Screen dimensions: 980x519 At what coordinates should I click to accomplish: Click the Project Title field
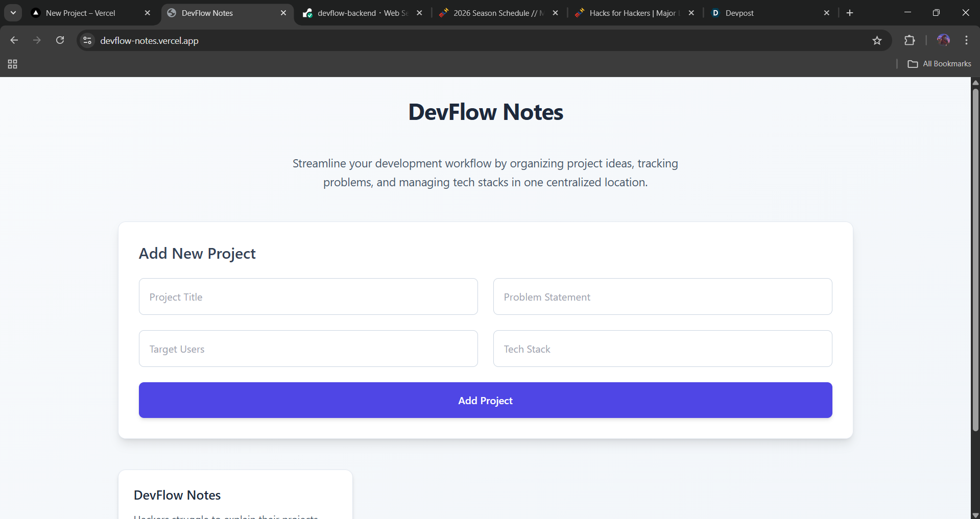[x=308, y=296]
